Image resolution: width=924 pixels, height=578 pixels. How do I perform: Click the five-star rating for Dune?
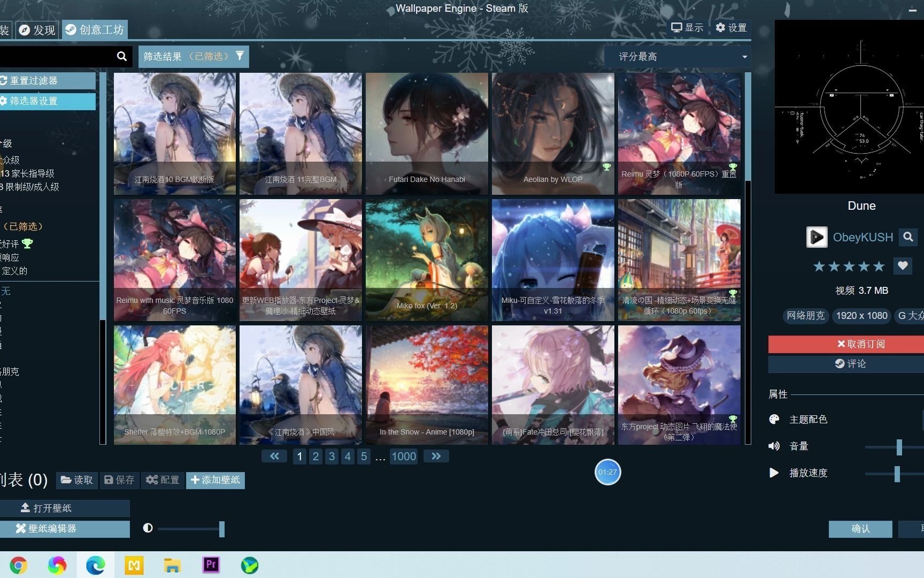point(849,266)
